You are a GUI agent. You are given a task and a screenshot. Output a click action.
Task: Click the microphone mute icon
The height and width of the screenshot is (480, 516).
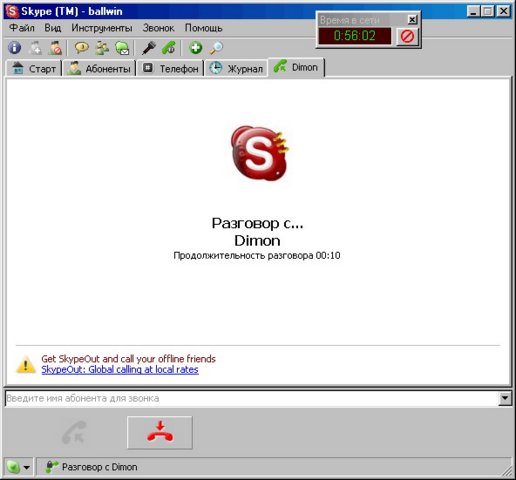pyautogui.click(x=149, y=48)
